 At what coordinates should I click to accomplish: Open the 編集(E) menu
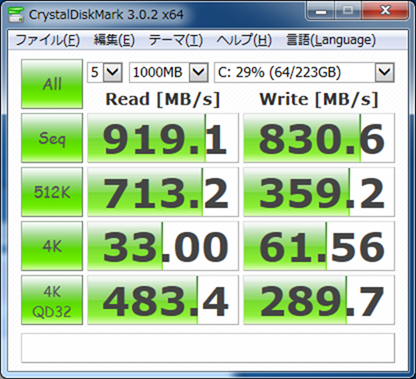[114, 40]
